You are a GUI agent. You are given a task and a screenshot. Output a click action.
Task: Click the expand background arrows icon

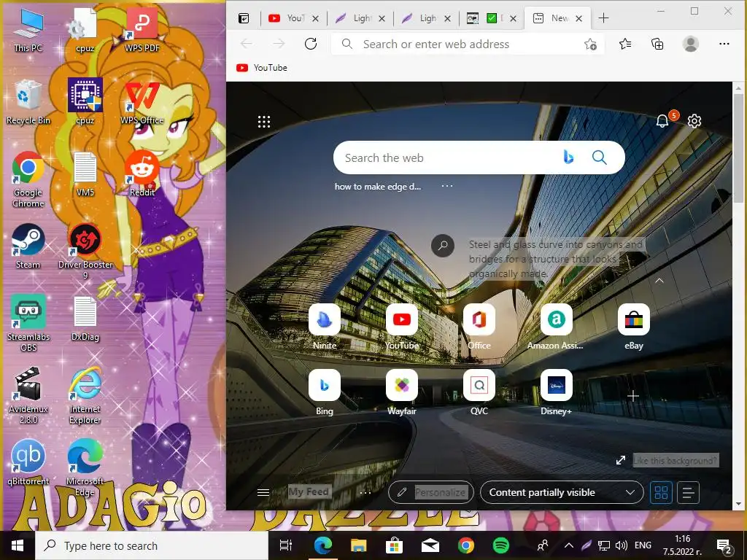pos(620,461)
